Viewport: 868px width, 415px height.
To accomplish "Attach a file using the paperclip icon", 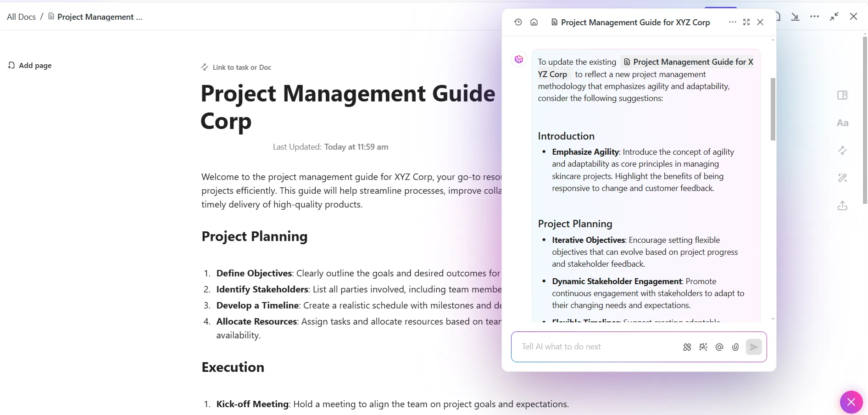I will [735, 347].
